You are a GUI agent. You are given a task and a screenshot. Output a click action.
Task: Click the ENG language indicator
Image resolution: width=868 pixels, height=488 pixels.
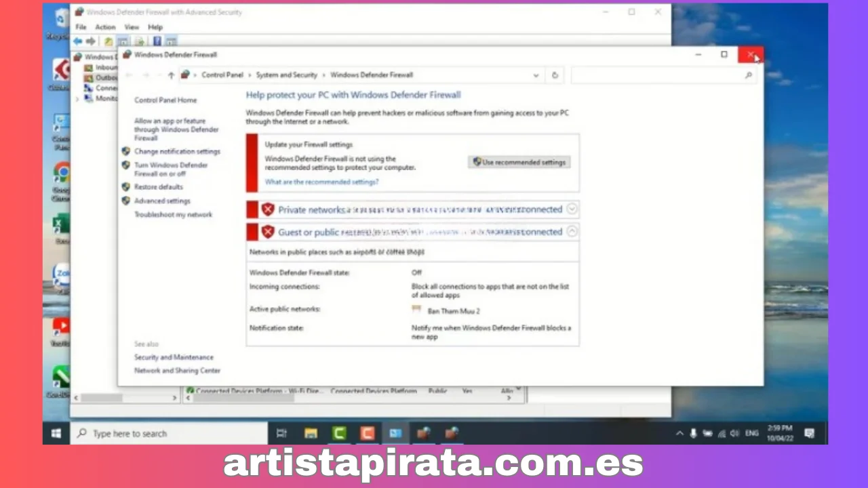pyautogui.click(x=751, y=433)
